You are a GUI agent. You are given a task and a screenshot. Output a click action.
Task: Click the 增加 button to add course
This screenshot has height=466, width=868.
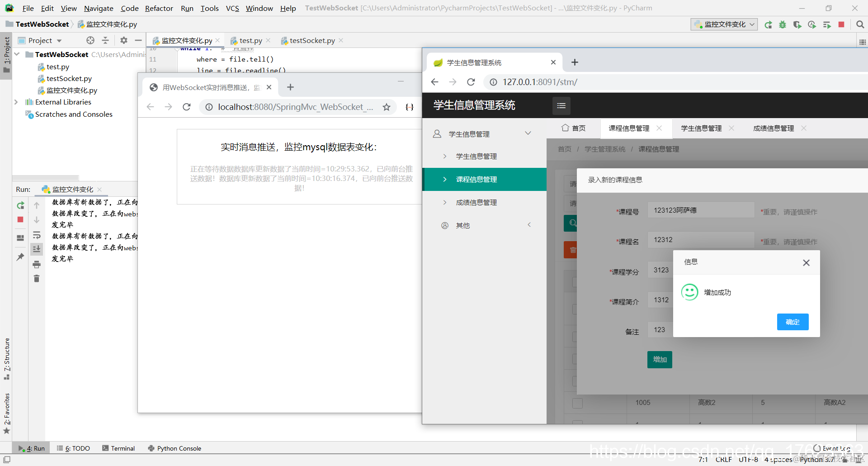point(659,359)
